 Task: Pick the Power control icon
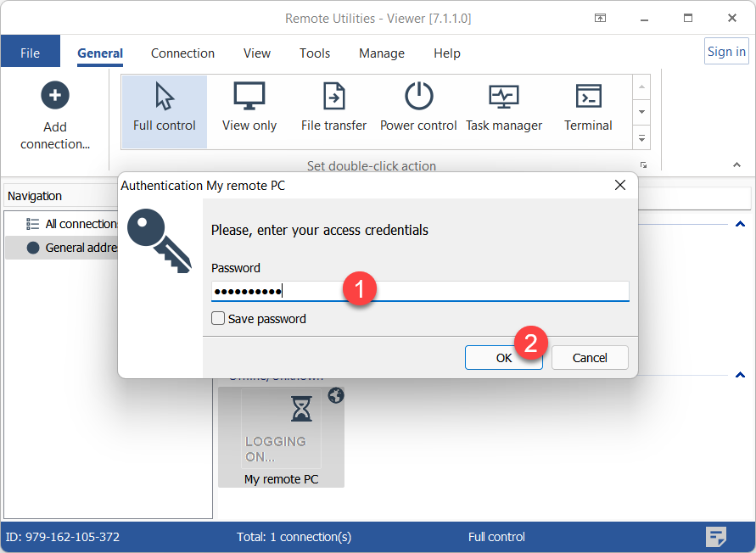click(418, 97)
